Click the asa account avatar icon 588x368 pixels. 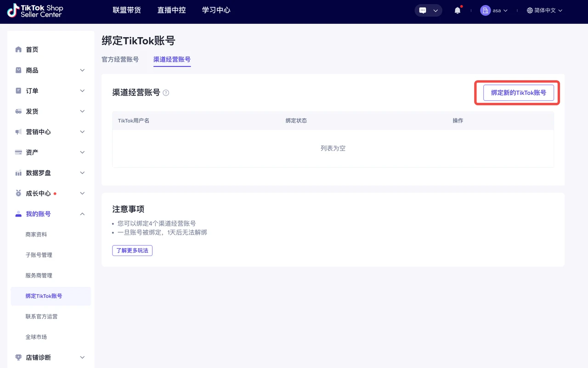tap(485, 11)
